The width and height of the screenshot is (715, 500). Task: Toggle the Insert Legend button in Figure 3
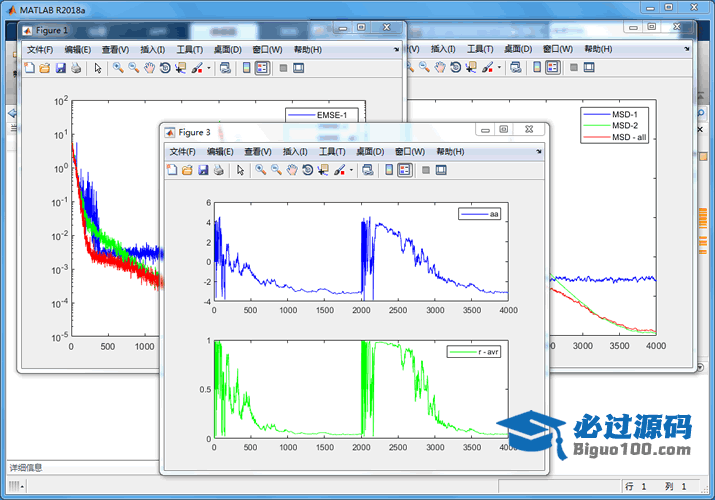(x=404, y=170)
